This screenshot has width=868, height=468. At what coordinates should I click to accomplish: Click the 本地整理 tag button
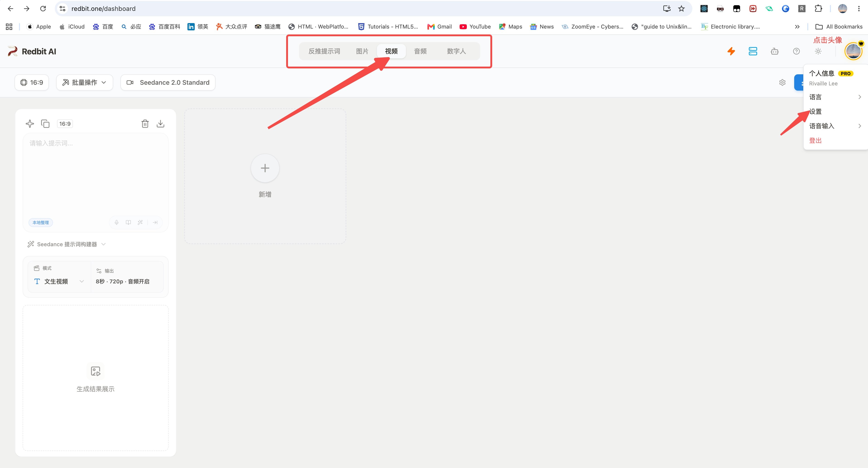coord(41,222)
